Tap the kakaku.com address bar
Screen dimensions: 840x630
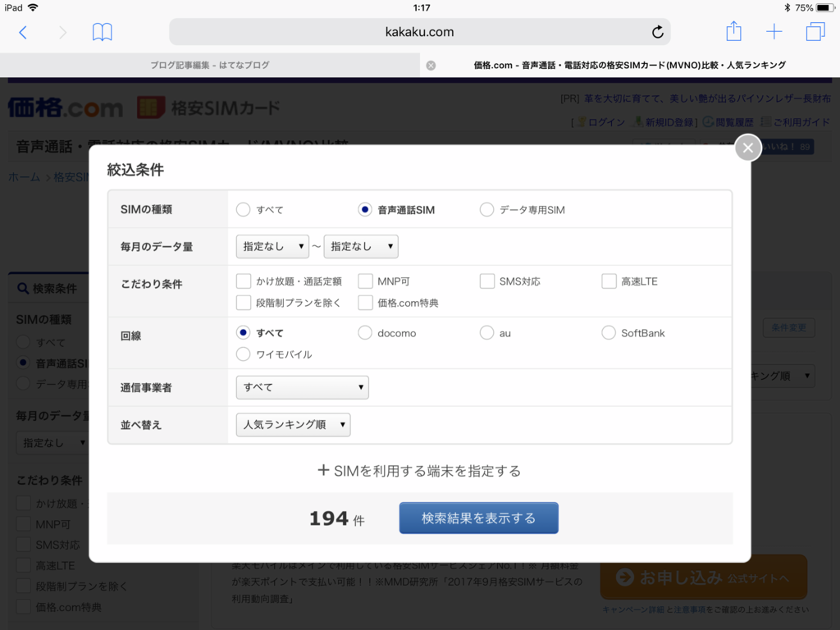tap(419, 32)
